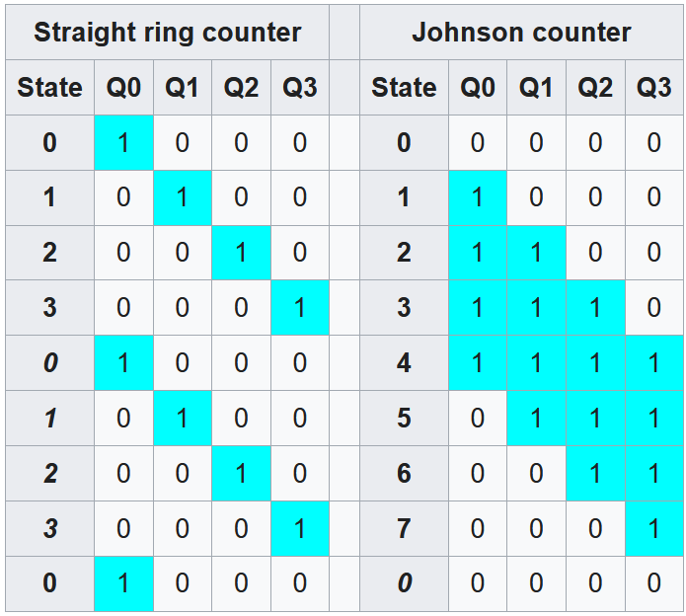Click the Q0 zero cell in Johnson state 5
This screenshot has width=686, height=616.
tap(478, 419)
